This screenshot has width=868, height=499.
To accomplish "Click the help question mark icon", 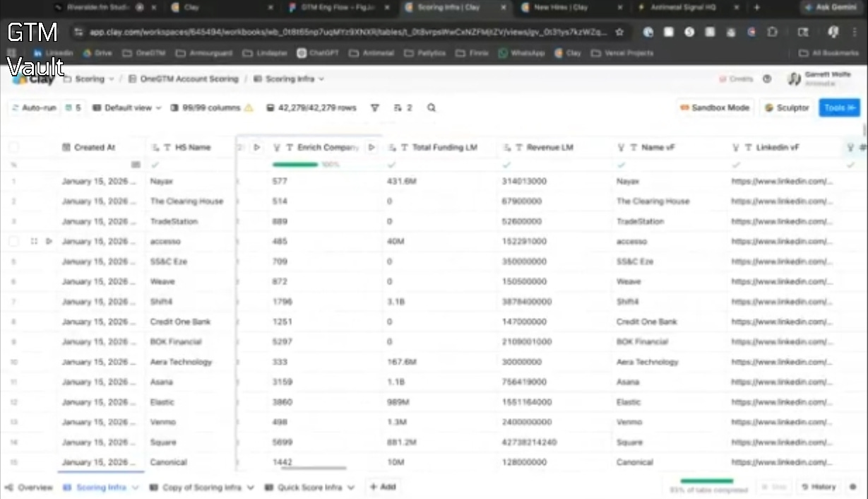I will (767, 79).
